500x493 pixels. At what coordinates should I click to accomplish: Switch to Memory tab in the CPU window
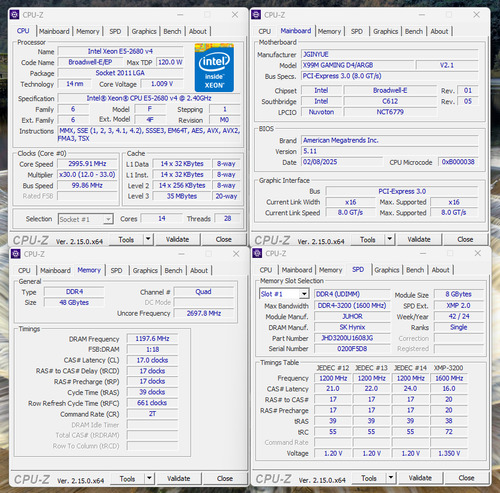88,31
